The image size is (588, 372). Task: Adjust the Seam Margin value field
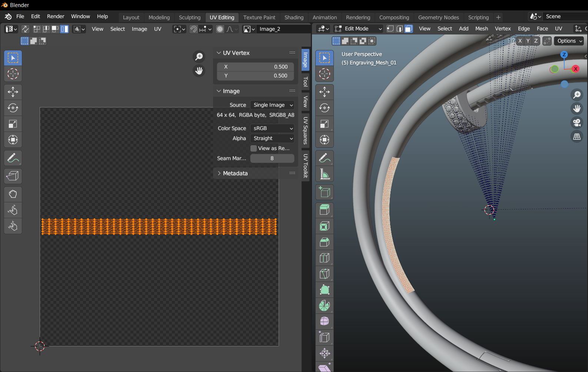click(x=272, y=158)
